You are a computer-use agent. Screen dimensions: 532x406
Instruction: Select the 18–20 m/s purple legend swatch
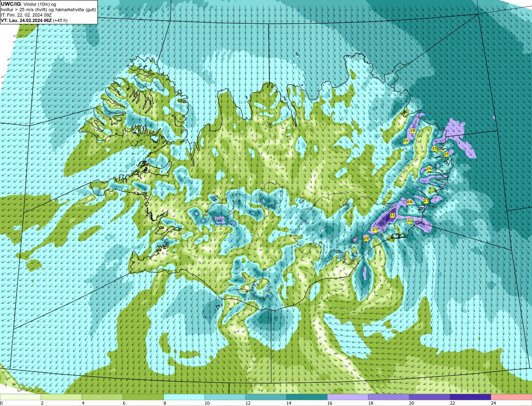[389, 397]
